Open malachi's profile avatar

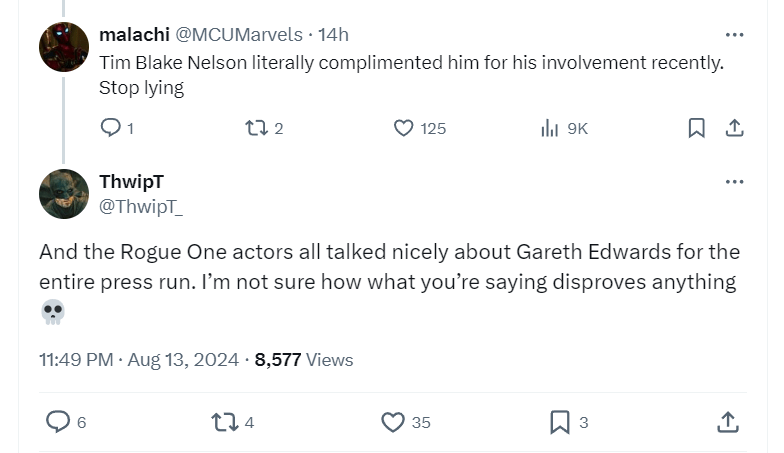64,47
